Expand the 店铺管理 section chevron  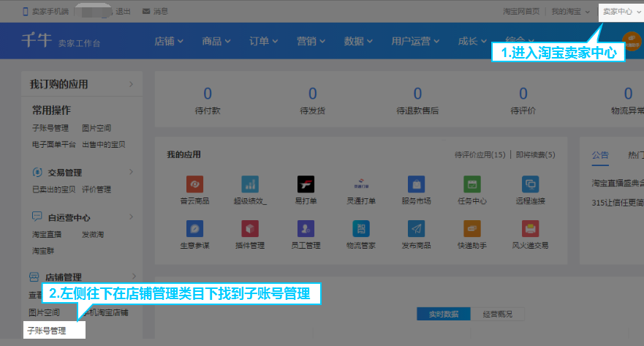134,277
